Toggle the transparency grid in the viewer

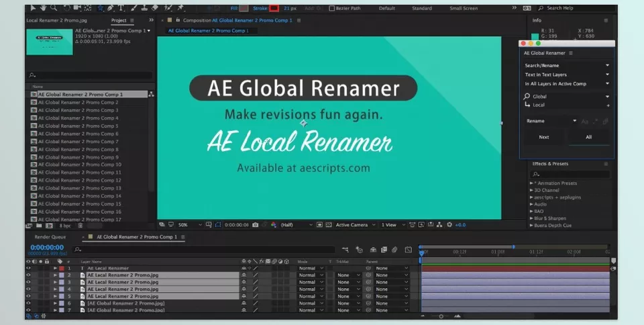329,225
